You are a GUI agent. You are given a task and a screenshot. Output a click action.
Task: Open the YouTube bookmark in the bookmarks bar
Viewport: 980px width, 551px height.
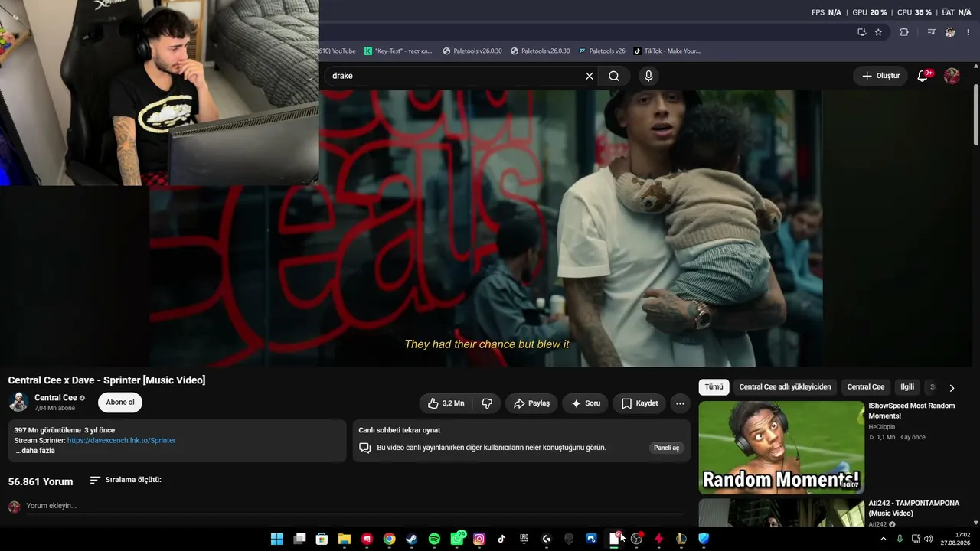pyautogui.click(x=338, y=51)
